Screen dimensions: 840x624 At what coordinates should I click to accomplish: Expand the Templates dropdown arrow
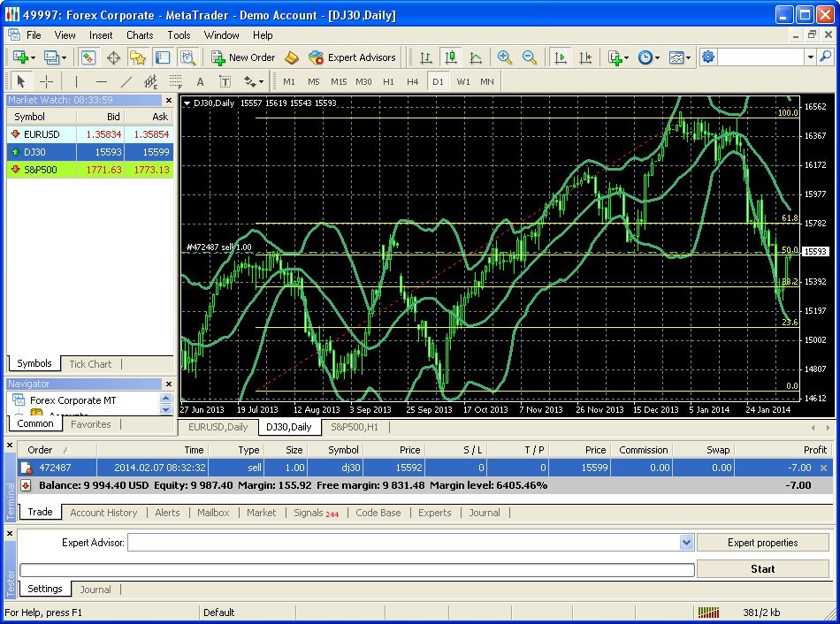(x=689, y=57)
